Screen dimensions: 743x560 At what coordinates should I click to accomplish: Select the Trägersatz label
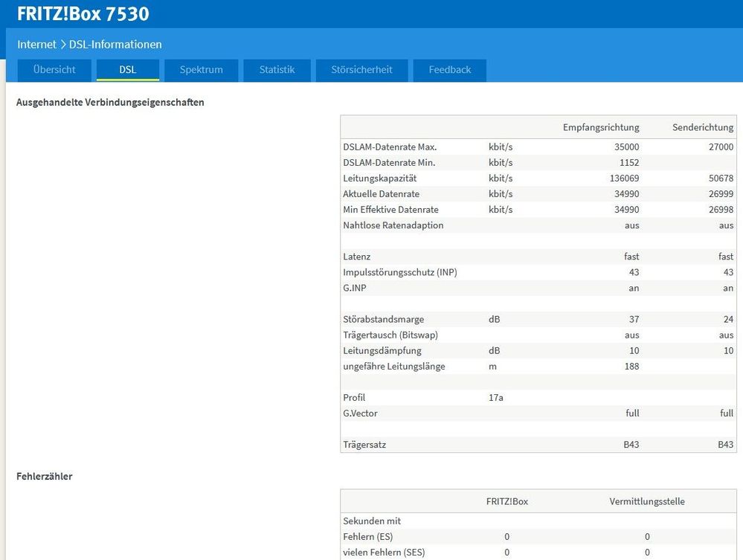pyautogui.click(x=364, y=445)
